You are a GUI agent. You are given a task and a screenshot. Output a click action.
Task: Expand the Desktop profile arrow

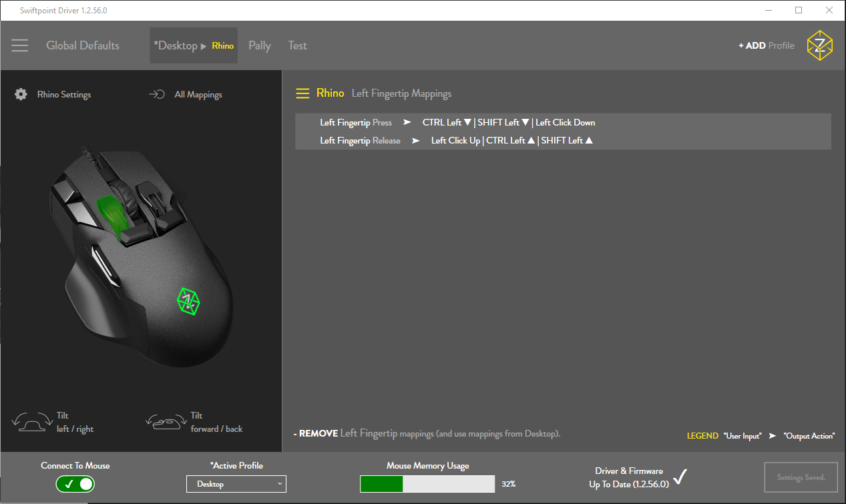pyautogui.click(x=204, y=46)
